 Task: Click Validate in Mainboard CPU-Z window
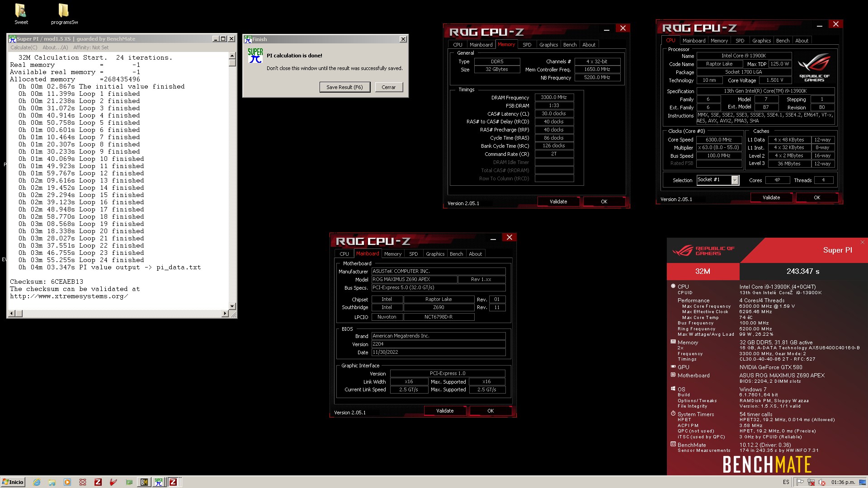coord(445,411)
